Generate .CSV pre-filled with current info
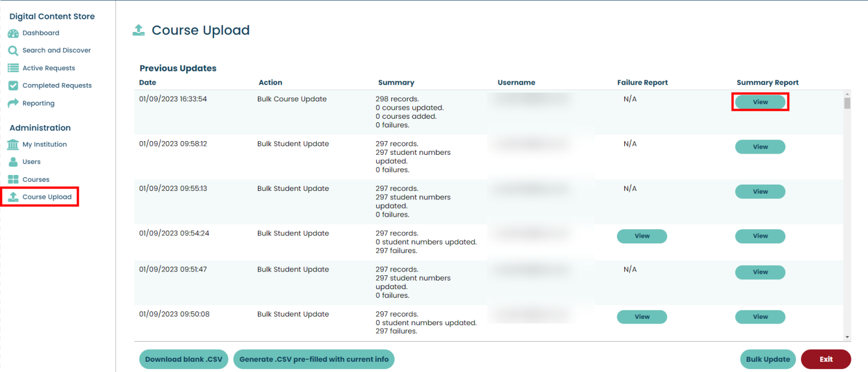This screenshot has width=868, height=372. pos(314,359)
